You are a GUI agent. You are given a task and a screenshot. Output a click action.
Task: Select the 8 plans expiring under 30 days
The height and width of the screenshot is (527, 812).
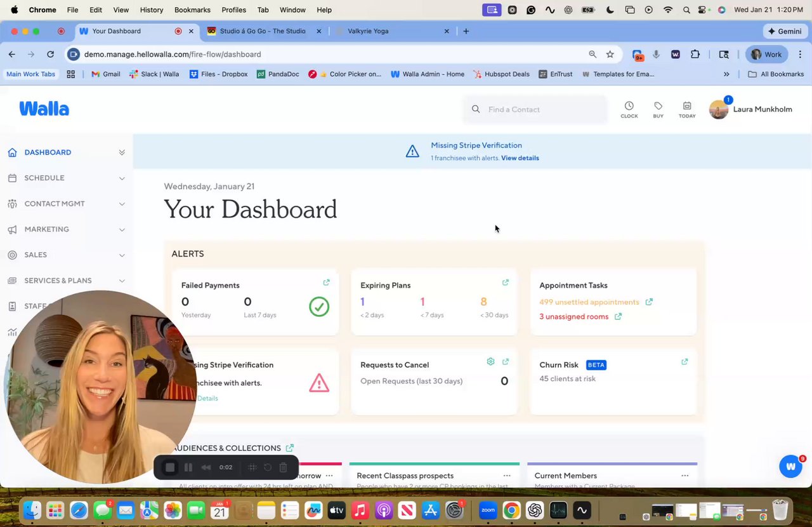[x=483, y=302]
